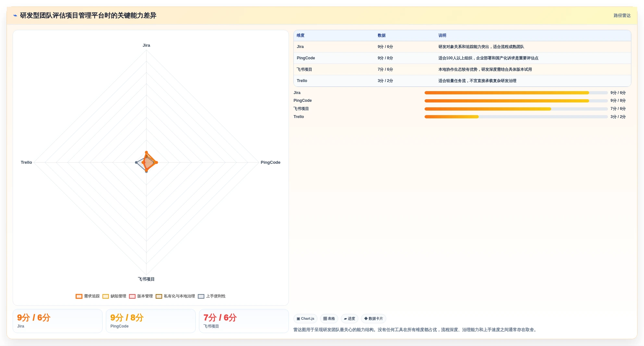Screen dimensions: 644x346
Task: Click the PingCode axis label on radar
Action: (270, 162)
